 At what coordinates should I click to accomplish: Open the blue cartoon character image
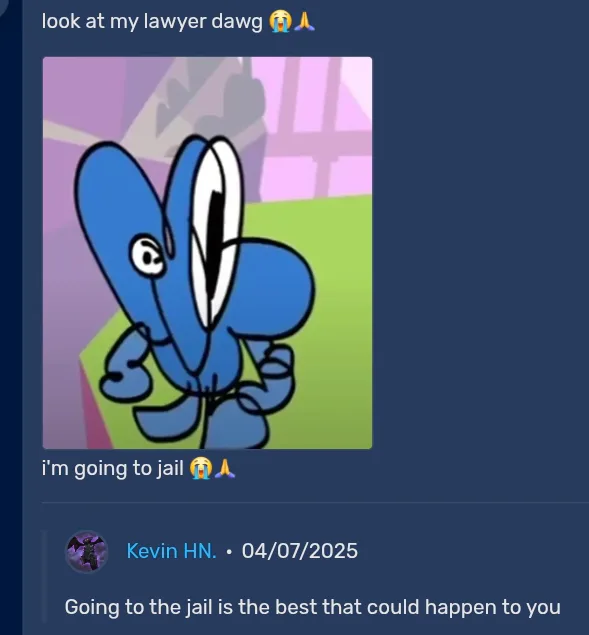207,253
